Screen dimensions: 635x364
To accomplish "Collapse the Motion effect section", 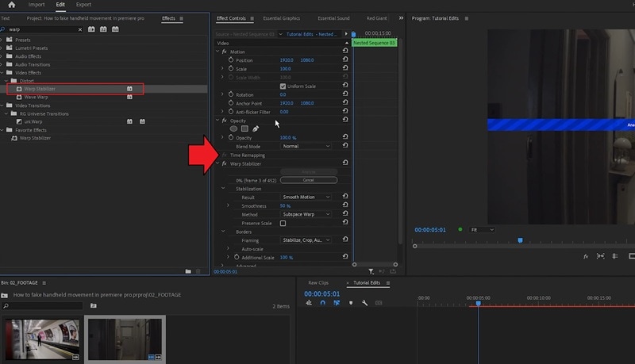I will click(217, 52).
